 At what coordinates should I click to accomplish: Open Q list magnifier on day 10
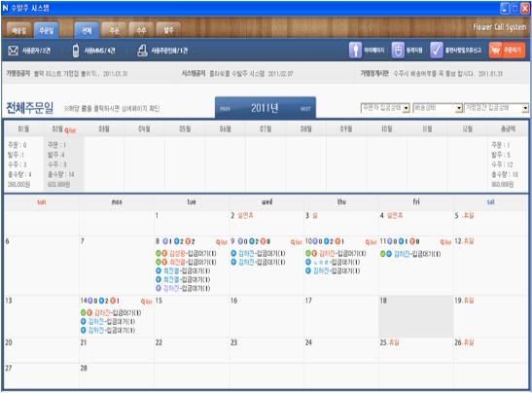click(371, 242)
